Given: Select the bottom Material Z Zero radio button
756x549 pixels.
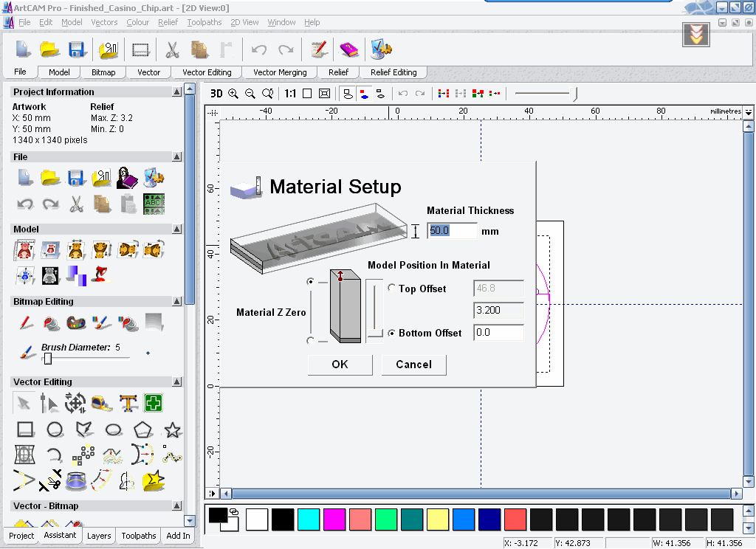Looking at the screenshot, I should (x=311, y=340).
